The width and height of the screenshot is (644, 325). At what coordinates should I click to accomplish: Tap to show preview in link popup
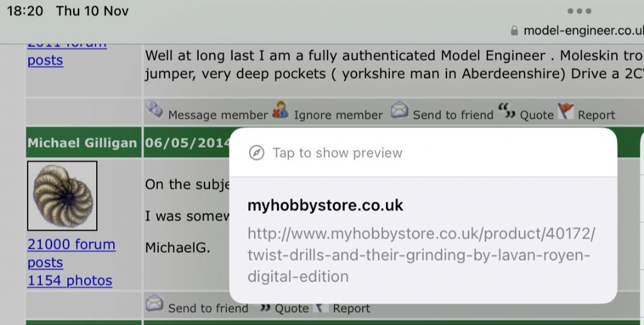338,153
